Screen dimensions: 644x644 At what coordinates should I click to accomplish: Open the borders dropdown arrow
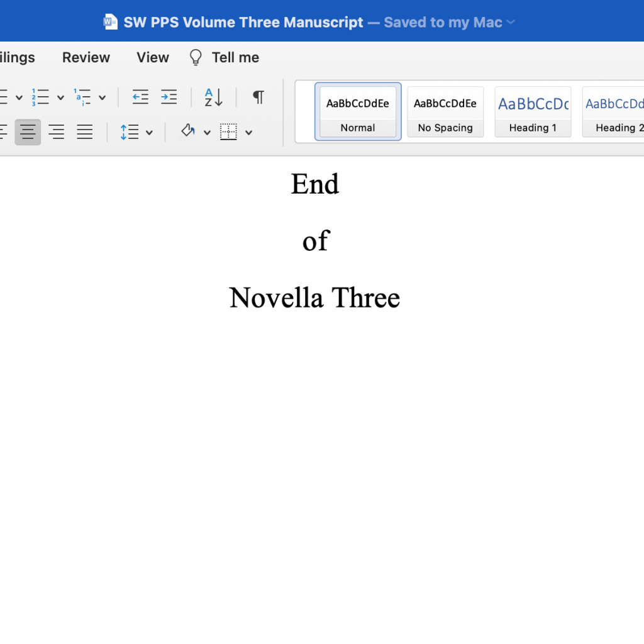click(x=248, y=132)
